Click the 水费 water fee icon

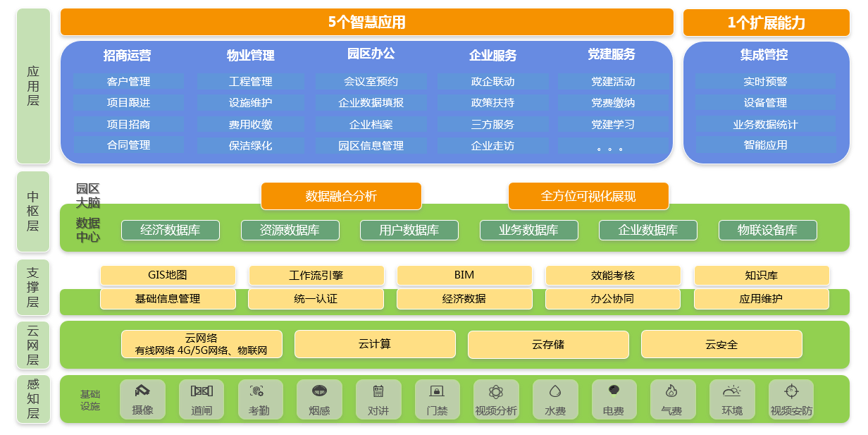point(555,400)
